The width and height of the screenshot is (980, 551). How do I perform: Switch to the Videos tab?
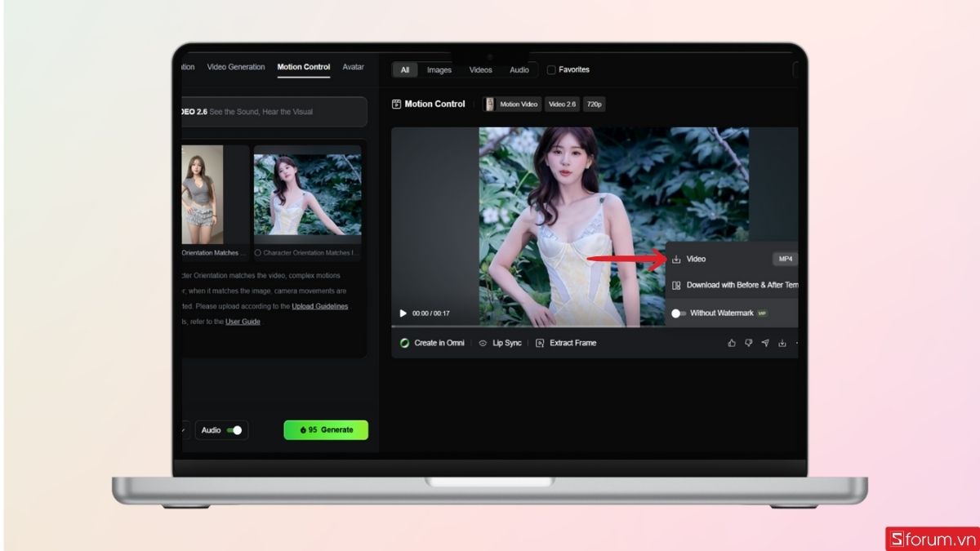coord(479,69)
